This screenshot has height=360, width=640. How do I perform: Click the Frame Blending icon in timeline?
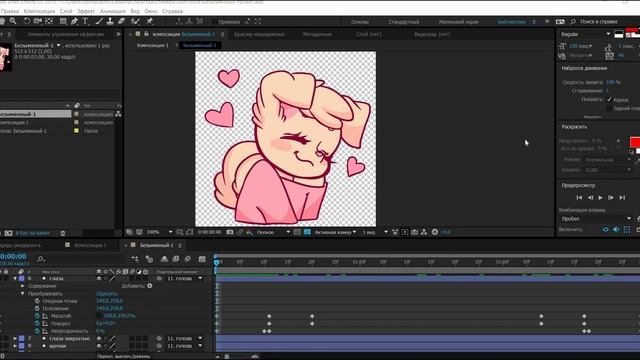pos(176,259)
